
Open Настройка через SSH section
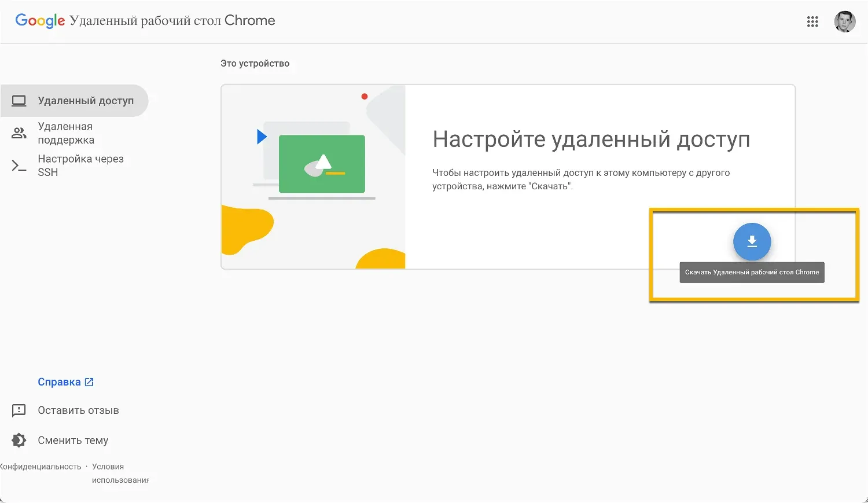click(x=75, y=166)
